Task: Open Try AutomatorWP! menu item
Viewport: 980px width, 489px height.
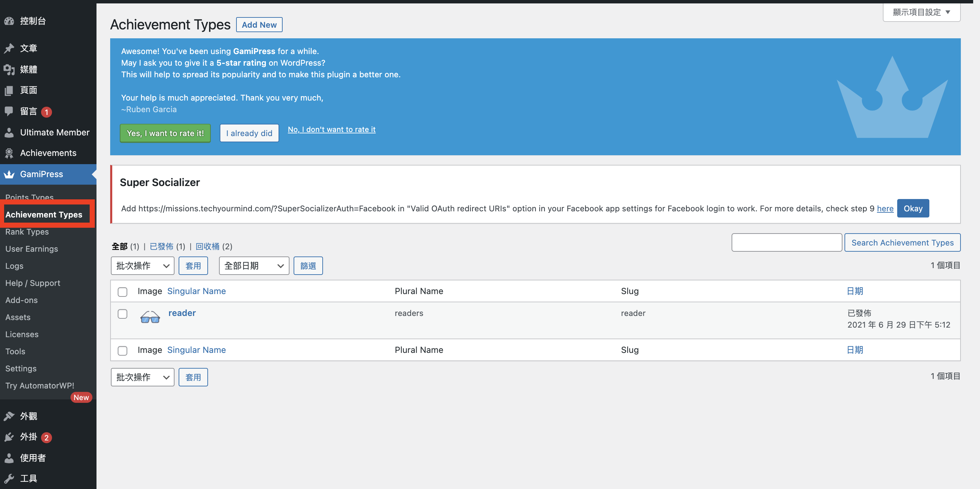Action: point(40,386)
